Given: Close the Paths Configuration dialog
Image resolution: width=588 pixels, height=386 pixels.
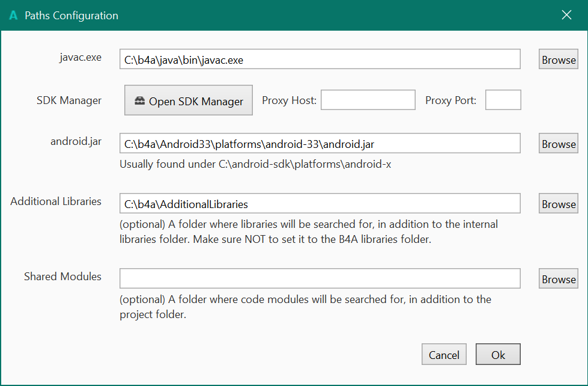Looking at the screenshot, I should click(566, 15).
